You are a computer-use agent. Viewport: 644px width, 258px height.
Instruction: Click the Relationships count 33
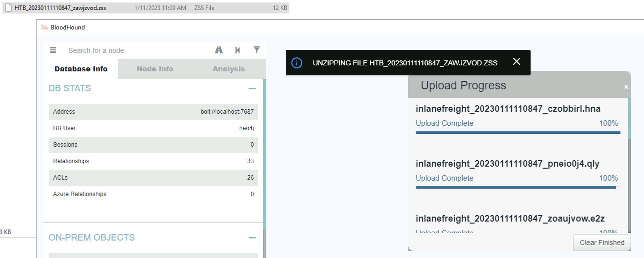pyautogui.click(x=250, y=161)
